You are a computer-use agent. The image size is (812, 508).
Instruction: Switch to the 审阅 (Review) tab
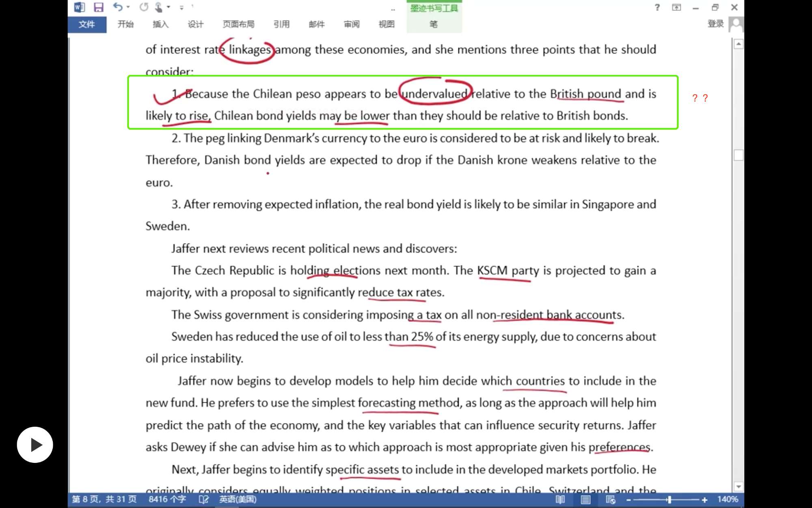(x=352, y=24)
